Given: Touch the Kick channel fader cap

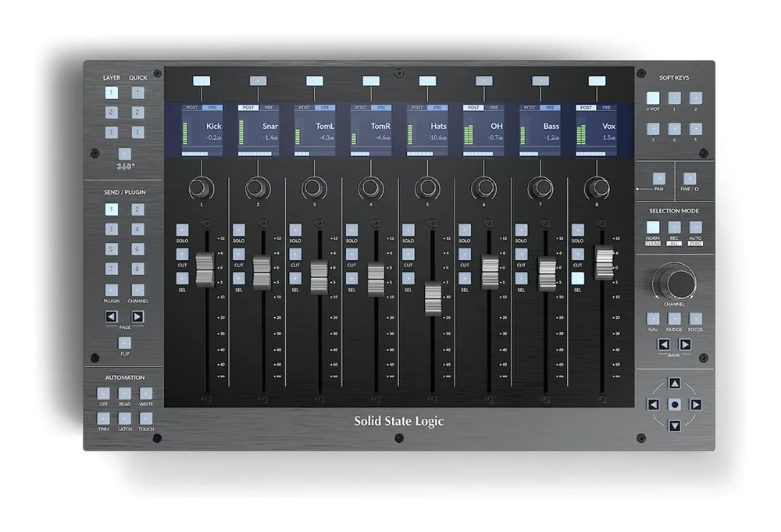Looking at the screenshot, I should (x=205, y=270).
